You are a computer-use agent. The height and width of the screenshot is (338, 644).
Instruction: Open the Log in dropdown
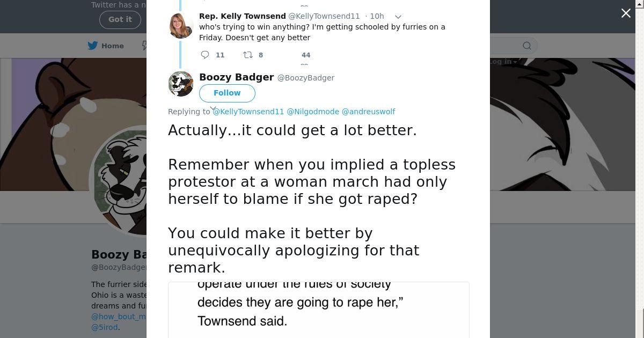click(x=502, y=62)
